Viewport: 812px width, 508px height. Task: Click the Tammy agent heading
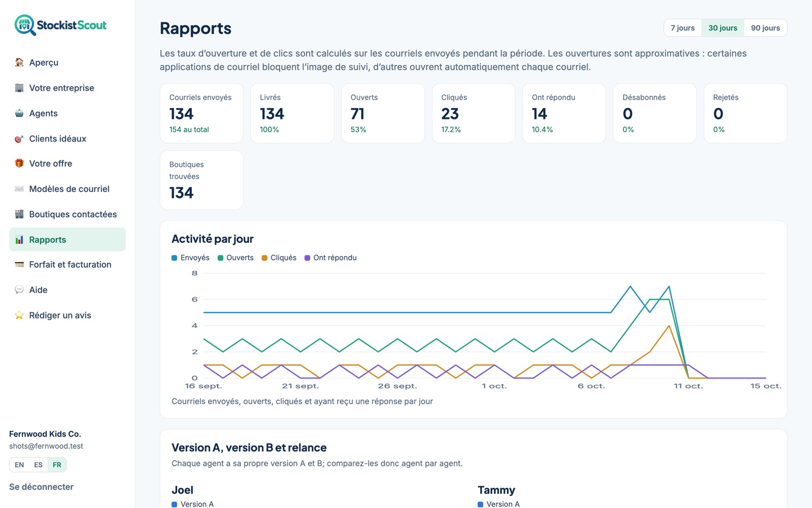coord(496,490)
